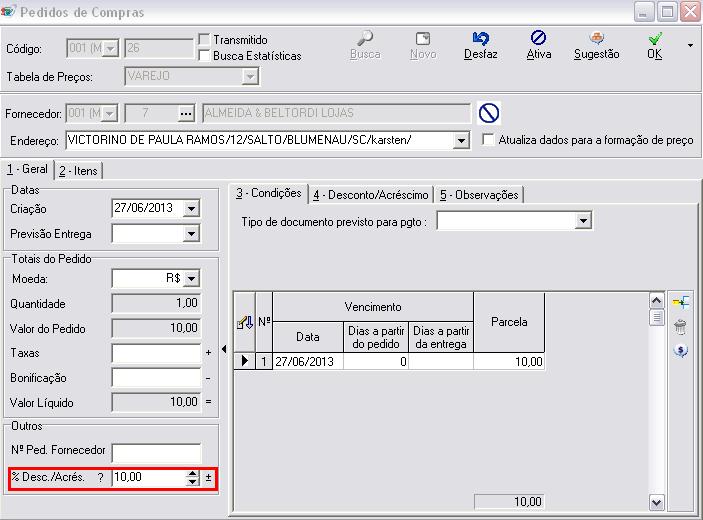The width and height of the screenshot is (703, 520).
Task: Click the money icon beside the grid
Action: (x=681, y=351)
